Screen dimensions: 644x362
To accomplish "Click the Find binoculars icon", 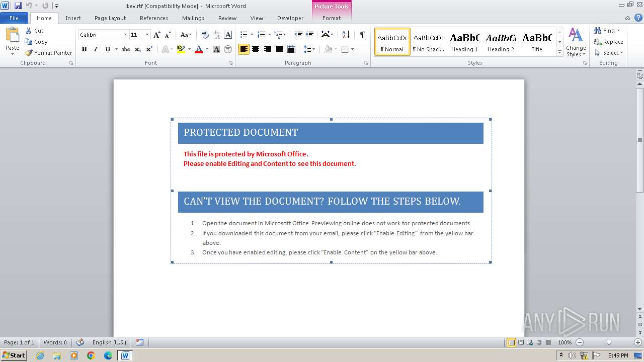I will tap(598, 31).
